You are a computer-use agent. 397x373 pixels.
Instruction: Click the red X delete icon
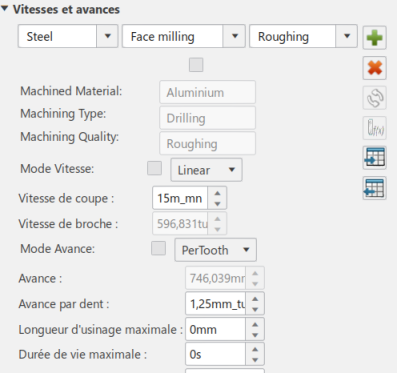click(375, 68)
